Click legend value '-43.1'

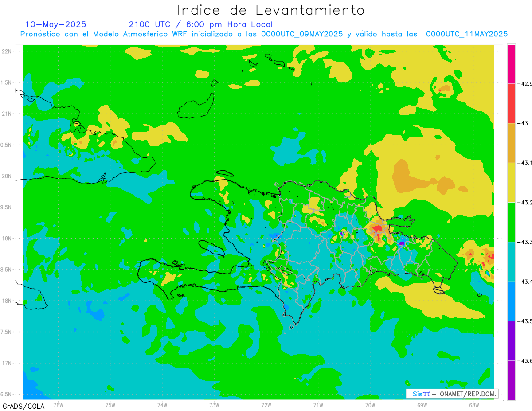point(524,163)
